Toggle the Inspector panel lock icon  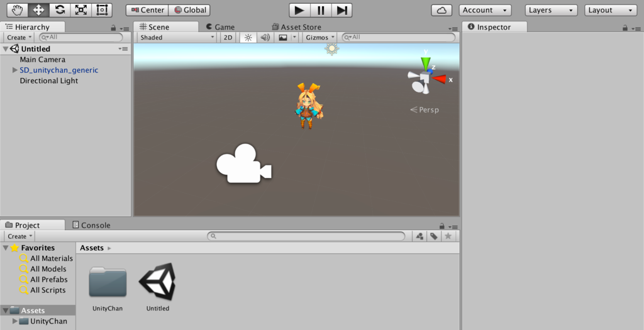[x=625, y=28]
